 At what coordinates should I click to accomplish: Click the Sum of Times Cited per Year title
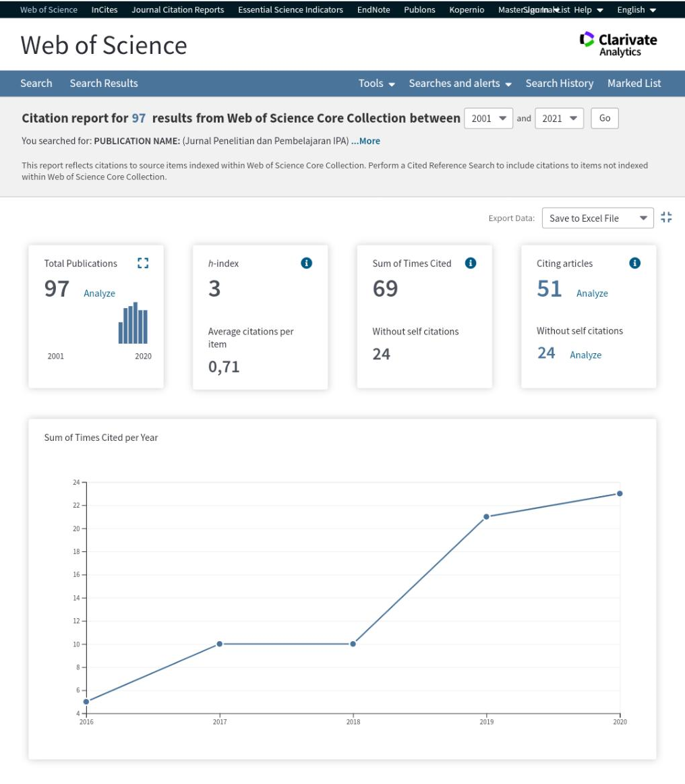pyautogui.click(x=101, y=438)
